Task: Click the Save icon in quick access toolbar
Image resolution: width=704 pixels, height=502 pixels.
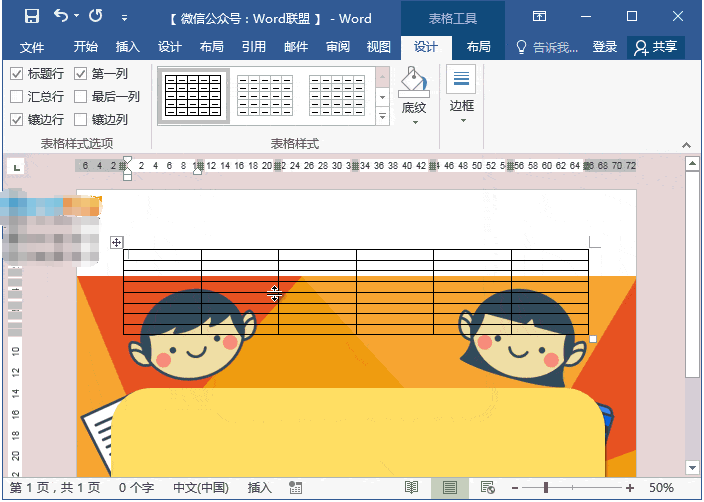Action: tap(31, 17)
